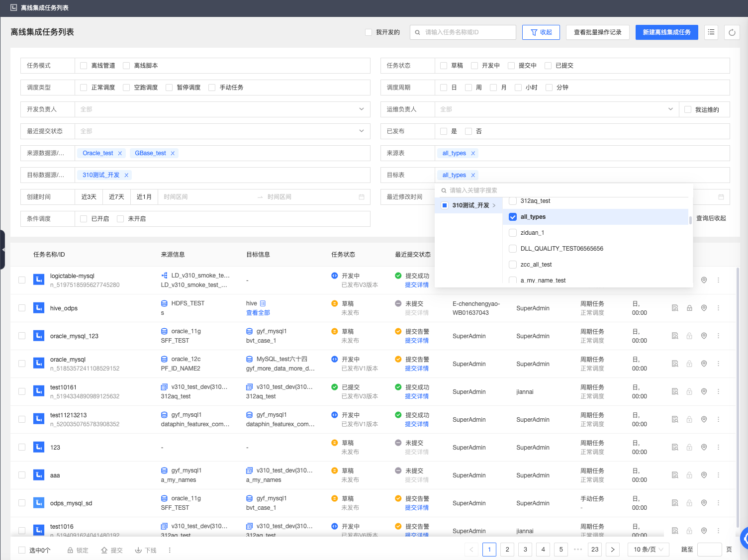Viewport: 748px width, 560px height.
Task: Open the 10 条/页 page size dropdown
Action: (649, 550)
